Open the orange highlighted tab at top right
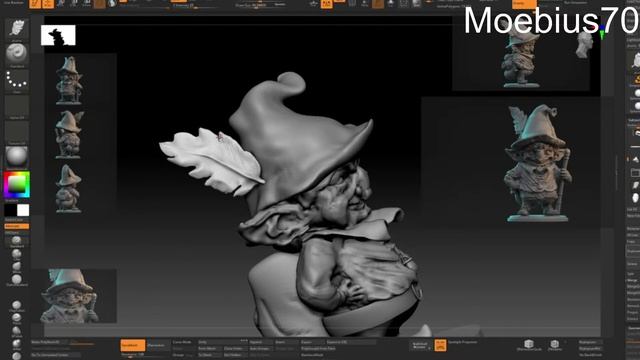640x360 pixels. pyautogui.click(x=524, y=4)
